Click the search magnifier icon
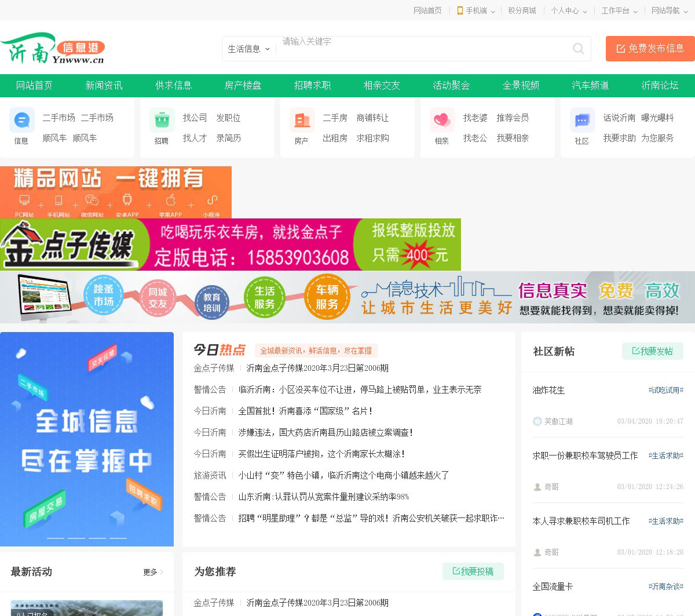Image resolution: width=695 pixels, height=616 pixels. click(x=578, y=49)
